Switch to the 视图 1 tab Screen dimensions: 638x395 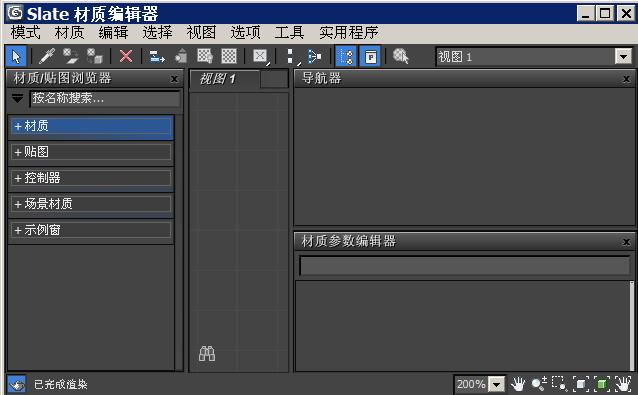(x=224, y=79)
